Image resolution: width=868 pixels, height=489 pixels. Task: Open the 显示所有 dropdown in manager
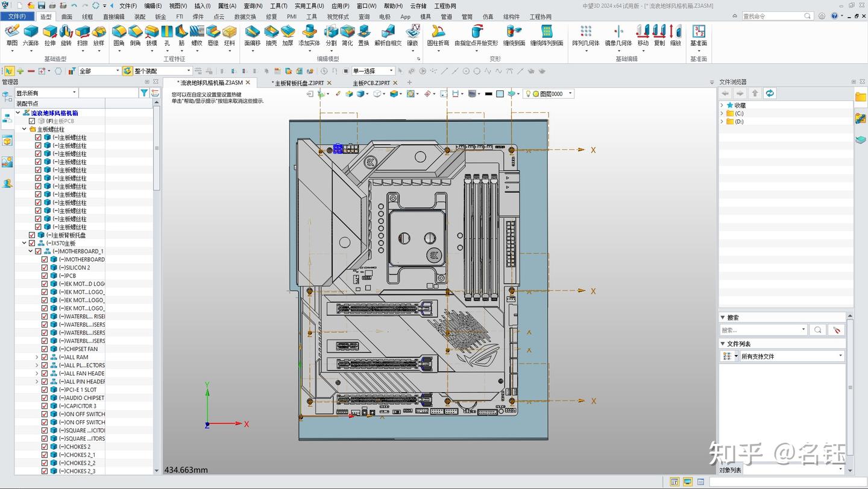74,93
